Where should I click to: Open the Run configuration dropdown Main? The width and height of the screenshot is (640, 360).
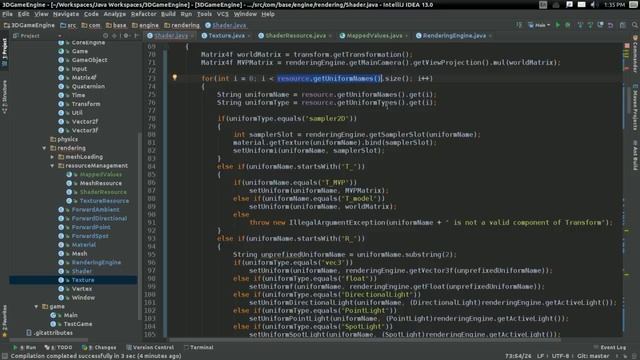pos(539,25)
